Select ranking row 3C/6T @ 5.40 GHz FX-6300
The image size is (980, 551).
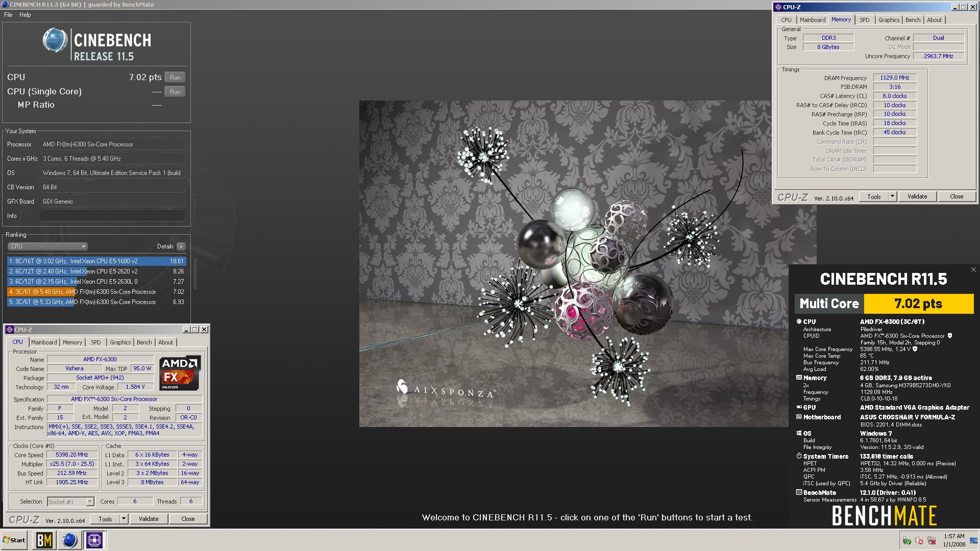coord(96,292)
